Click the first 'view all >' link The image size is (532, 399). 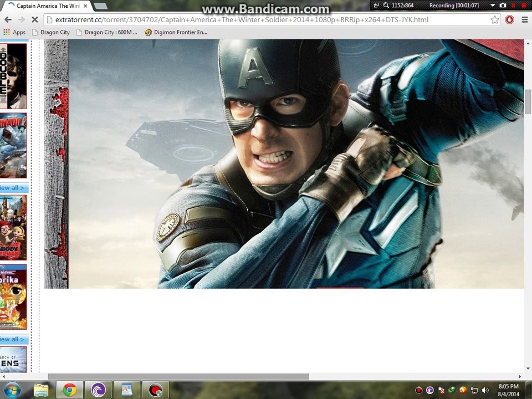click(x=12, y=188)
